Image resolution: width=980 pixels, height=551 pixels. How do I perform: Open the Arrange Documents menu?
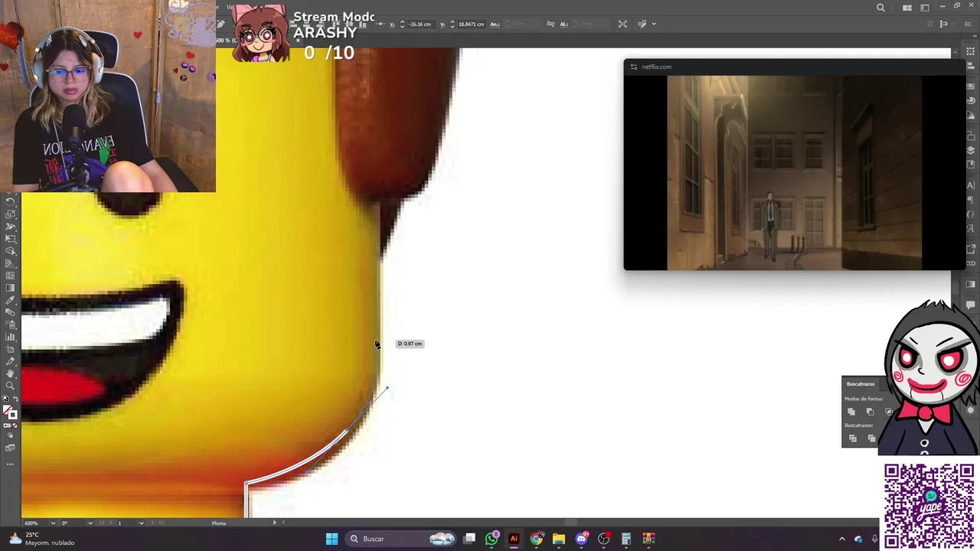[906, 8]
